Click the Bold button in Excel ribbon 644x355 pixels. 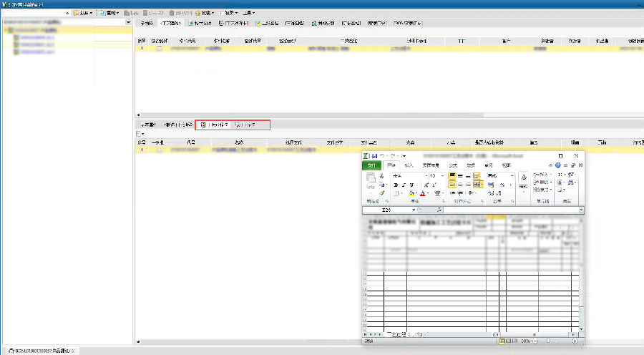[395, 185]
